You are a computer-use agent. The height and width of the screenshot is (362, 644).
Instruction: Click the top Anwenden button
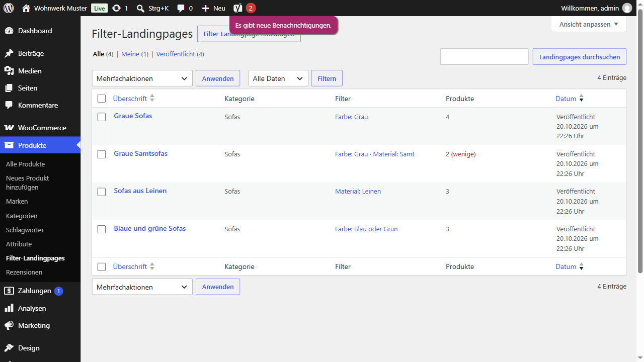tap(218, 78)
